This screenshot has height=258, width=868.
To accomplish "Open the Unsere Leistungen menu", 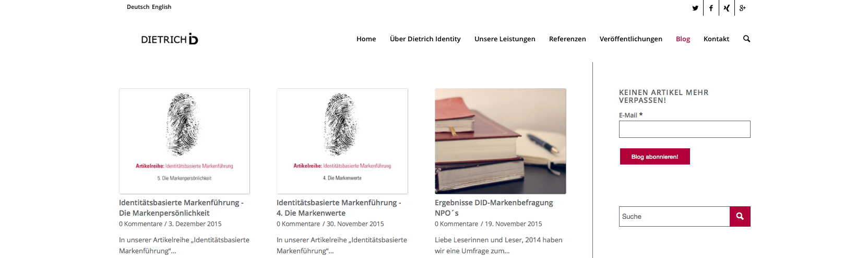I will click(505, 39).
